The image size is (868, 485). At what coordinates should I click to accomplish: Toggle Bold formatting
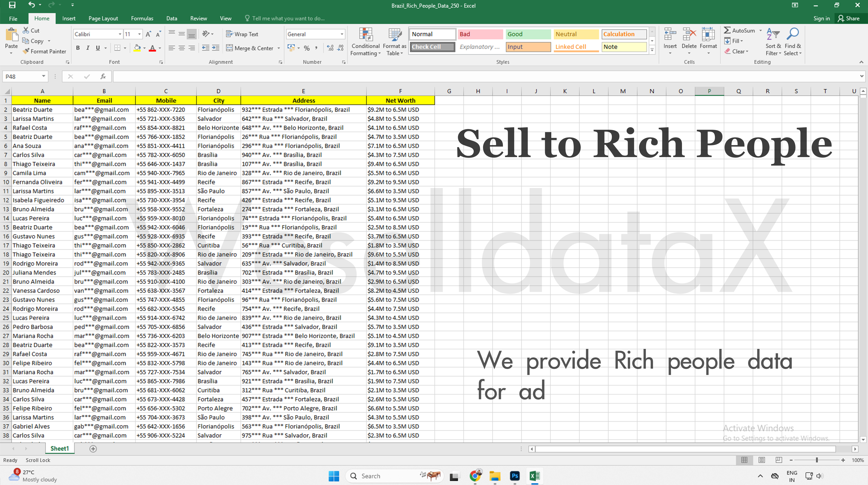(x=78, y=48)
